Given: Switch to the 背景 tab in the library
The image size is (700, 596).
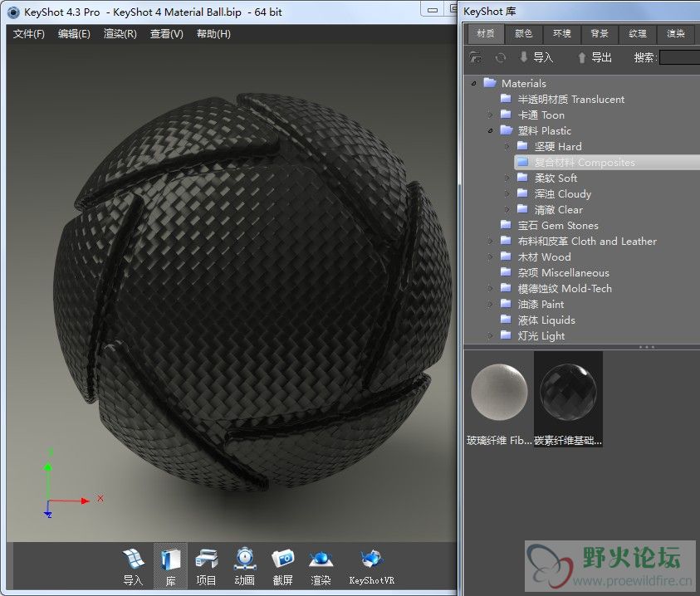Looking at the screenshot, I should [x=600, y=33].
